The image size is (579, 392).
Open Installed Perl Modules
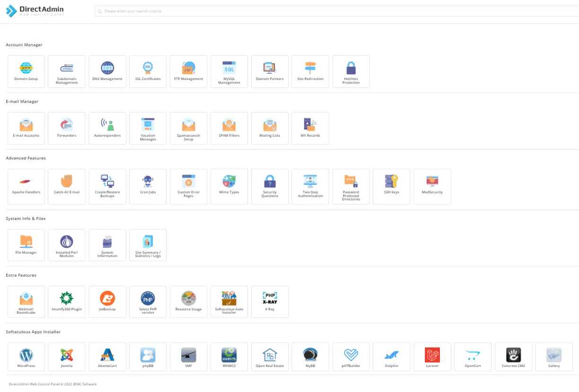[67, 245]
